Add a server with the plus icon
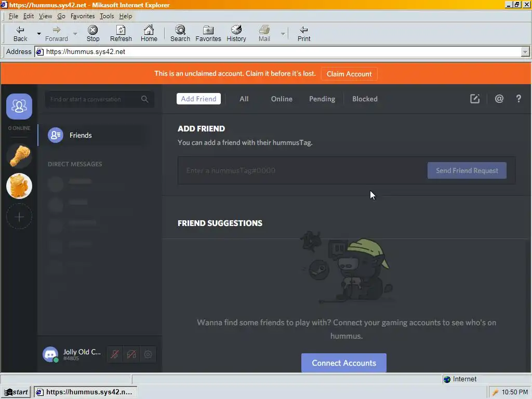The height and width of the screenshot is (399, 532). point(19,217)
